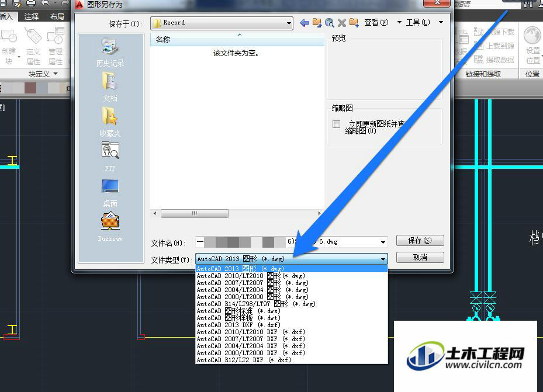Choose AutoCAD 图形样板 (*.dwt)
The width and height of the screenshot is (543, 392).
click(x=292, y=318)
